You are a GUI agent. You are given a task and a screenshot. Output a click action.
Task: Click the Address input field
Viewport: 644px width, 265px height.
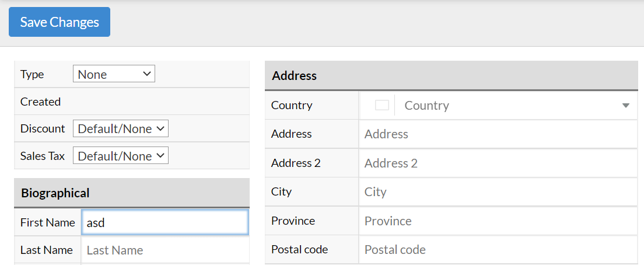(498, 134)
